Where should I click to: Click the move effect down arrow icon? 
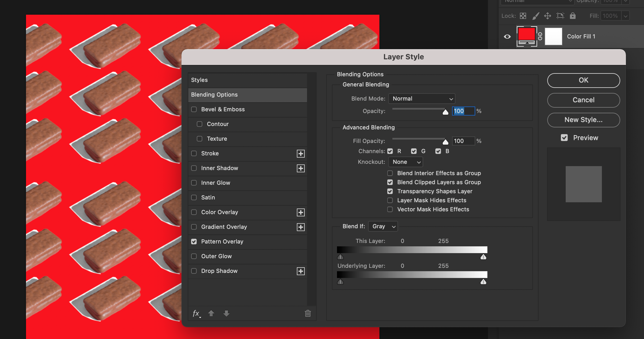pos(226,314)
